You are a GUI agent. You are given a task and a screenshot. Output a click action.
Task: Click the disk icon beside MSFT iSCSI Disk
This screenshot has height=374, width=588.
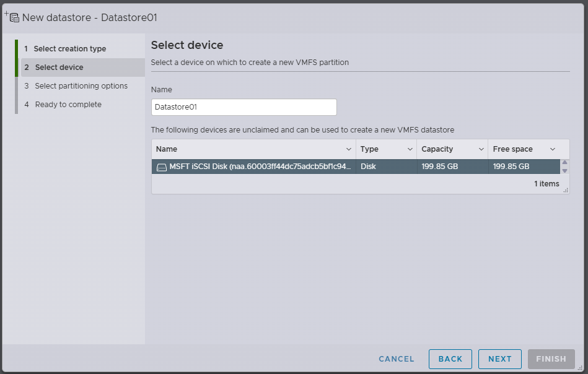pyautogui.click(x=161, y=167)
